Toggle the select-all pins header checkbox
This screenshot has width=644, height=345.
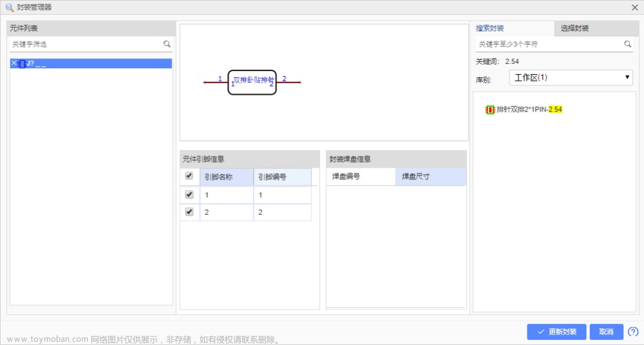[189, 176]
